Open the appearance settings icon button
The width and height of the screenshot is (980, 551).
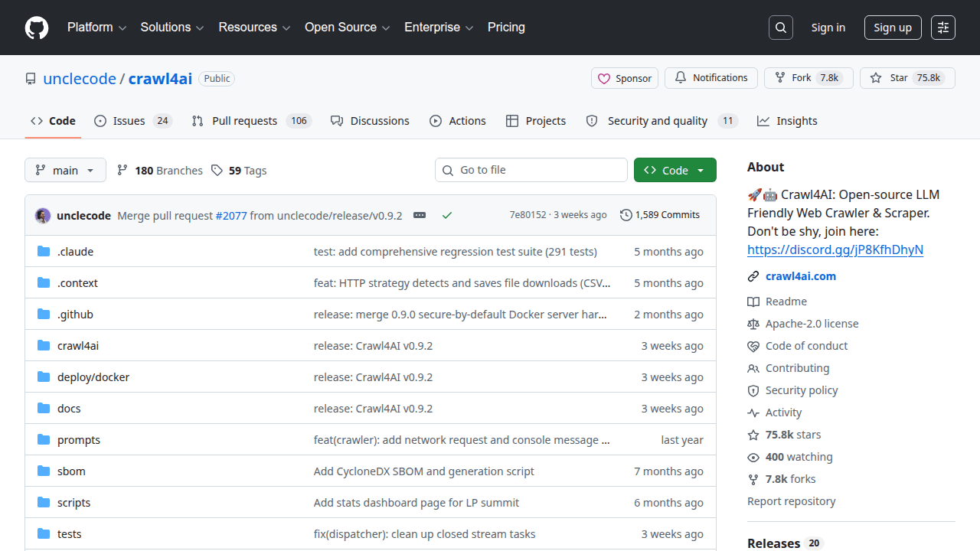(x=943, y=28)
